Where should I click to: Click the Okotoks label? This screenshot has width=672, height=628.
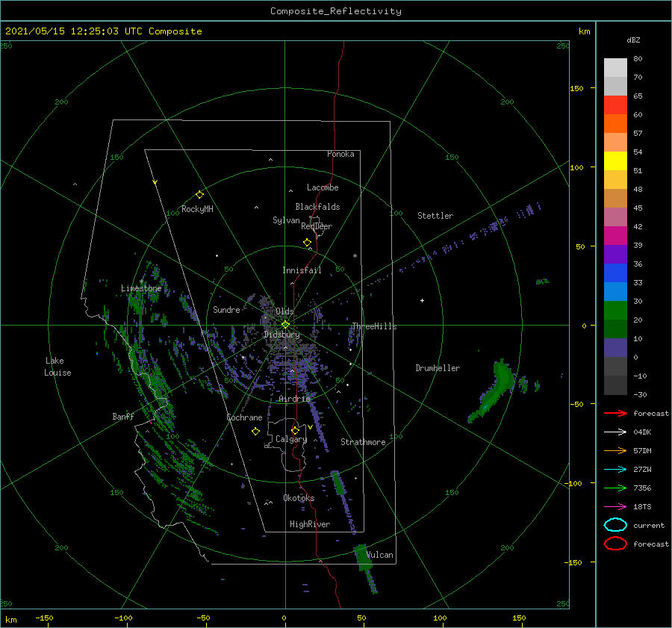299,498
